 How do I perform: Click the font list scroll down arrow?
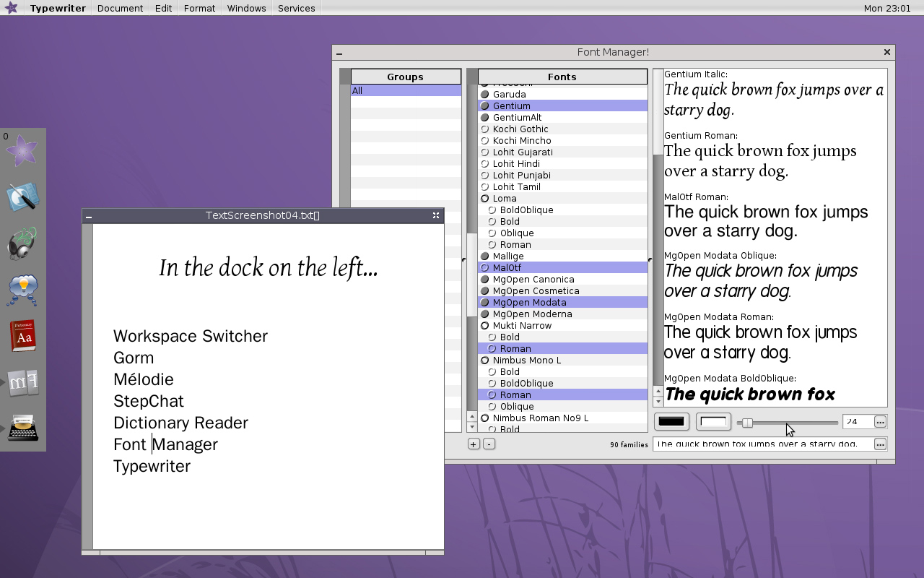pos(472,428)
